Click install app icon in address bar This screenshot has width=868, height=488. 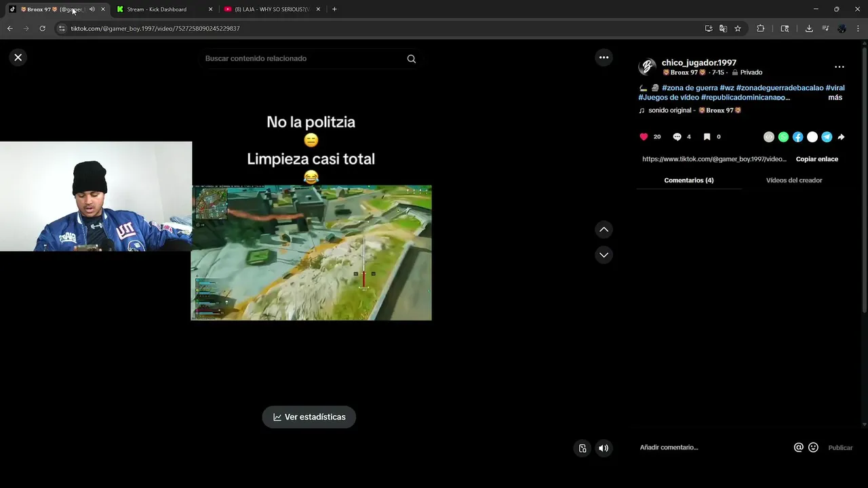(x=709, y=28)
